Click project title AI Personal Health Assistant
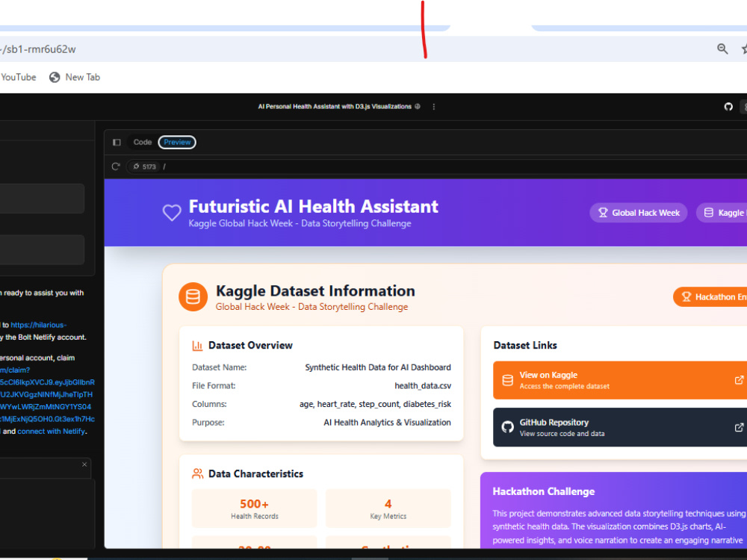The width and height of the screenshot is (747, 560). (x=335, y=107)
